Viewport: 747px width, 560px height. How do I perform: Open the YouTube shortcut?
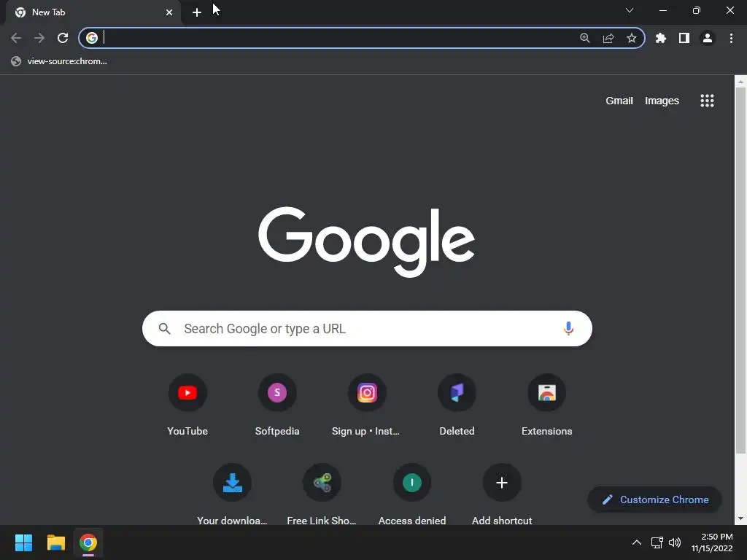(x=187, y=405)
